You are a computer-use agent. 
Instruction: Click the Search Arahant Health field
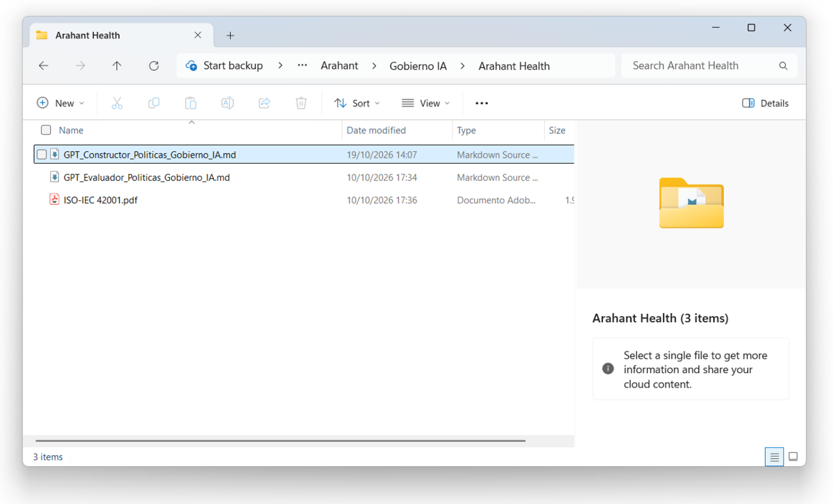pyautogui.click(x=709, y=66)
